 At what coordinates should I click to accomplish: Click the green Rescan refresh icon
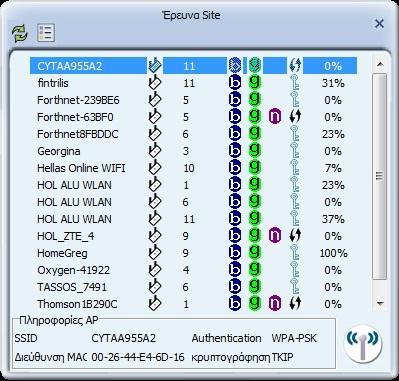click(x=20, y=33)
